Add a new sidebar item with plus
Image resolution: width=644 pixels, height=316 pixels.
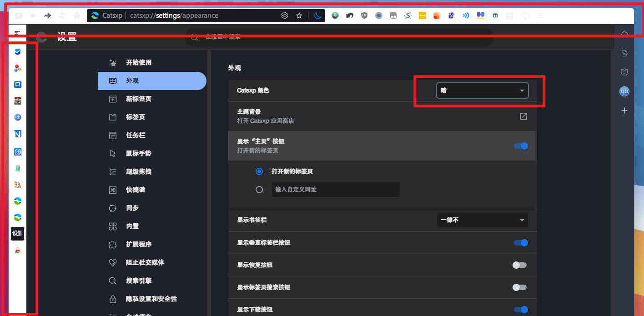tap(624, 110)
